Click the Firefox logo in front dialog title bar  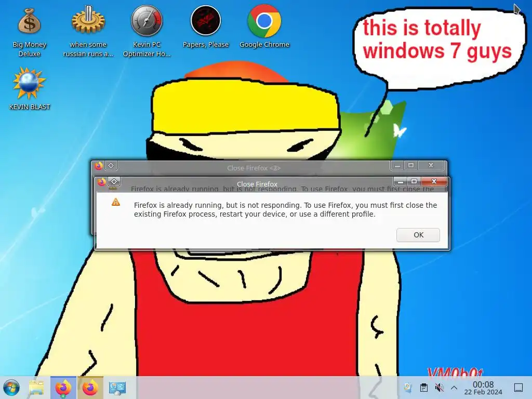pyautogui.click(x=101, y=182)
